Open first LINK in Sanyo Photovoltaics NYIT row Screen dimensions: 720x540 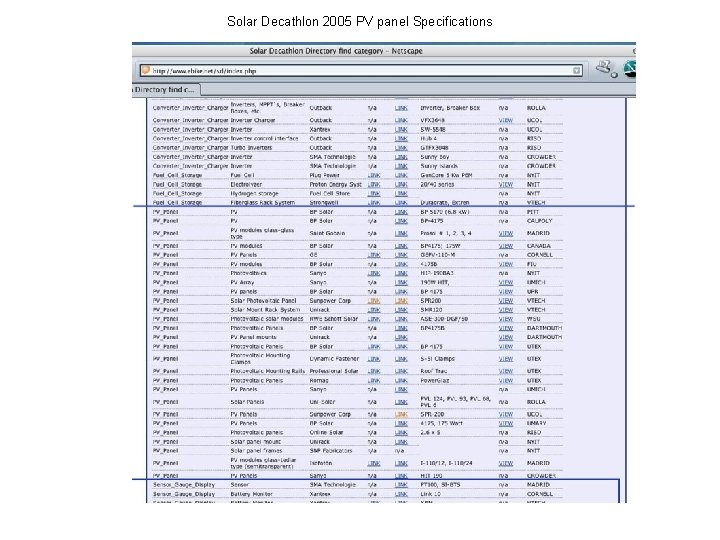pyautogui.click(x=374, y=273)
